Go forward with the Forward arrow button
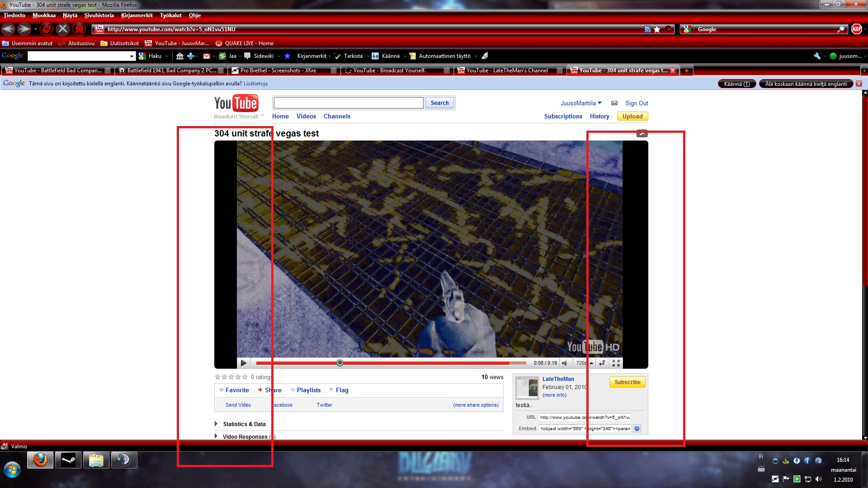 (24, 29)
